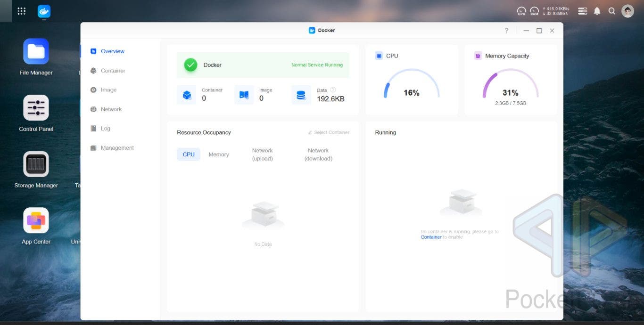This screenshot has height=325, width=644.
Task: Click Select Container button
Action: tap(329, 132)
